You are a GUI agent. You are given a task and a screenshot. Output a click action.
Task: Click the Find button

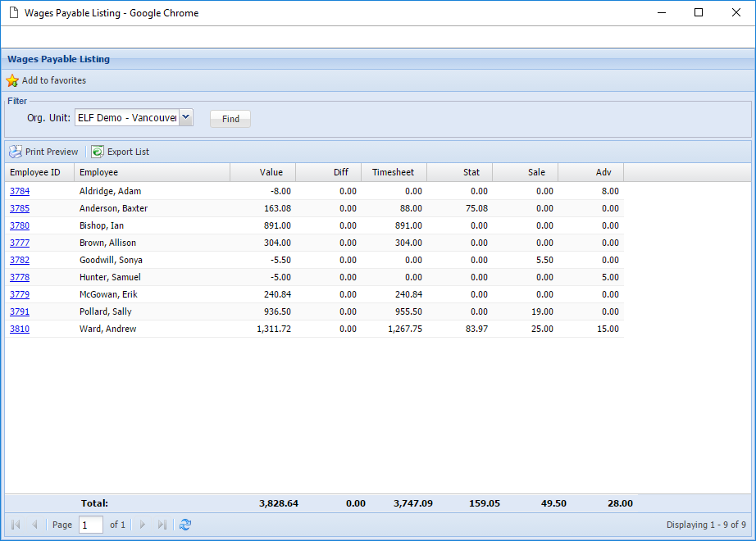(230, 118)
